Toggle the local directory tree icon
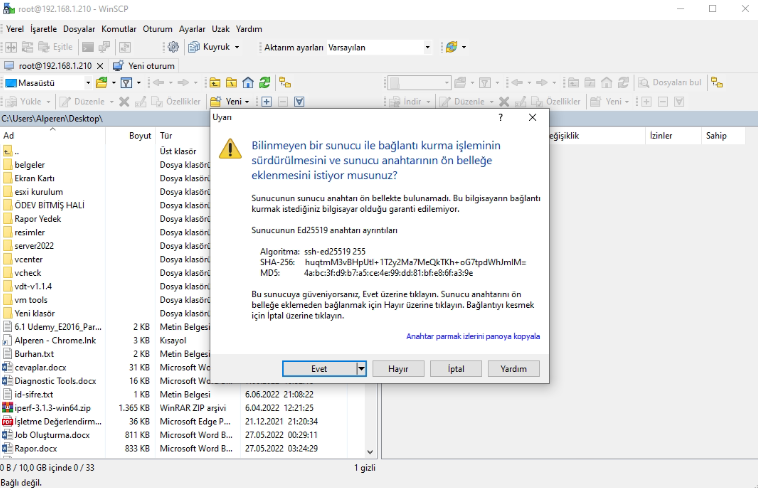 [x=285, y=83]
